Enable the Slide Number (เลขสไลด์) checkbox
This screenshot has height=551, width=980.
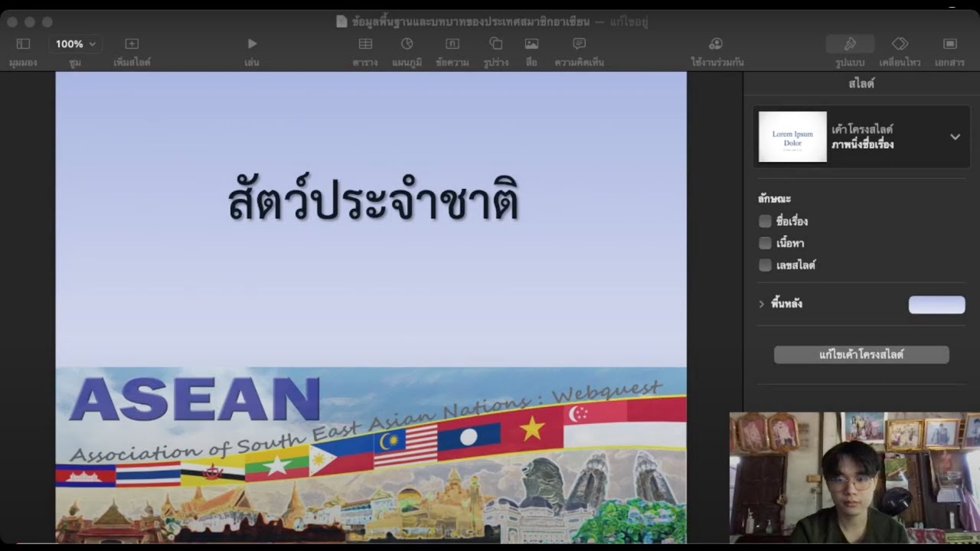click(x=765, y=266)
